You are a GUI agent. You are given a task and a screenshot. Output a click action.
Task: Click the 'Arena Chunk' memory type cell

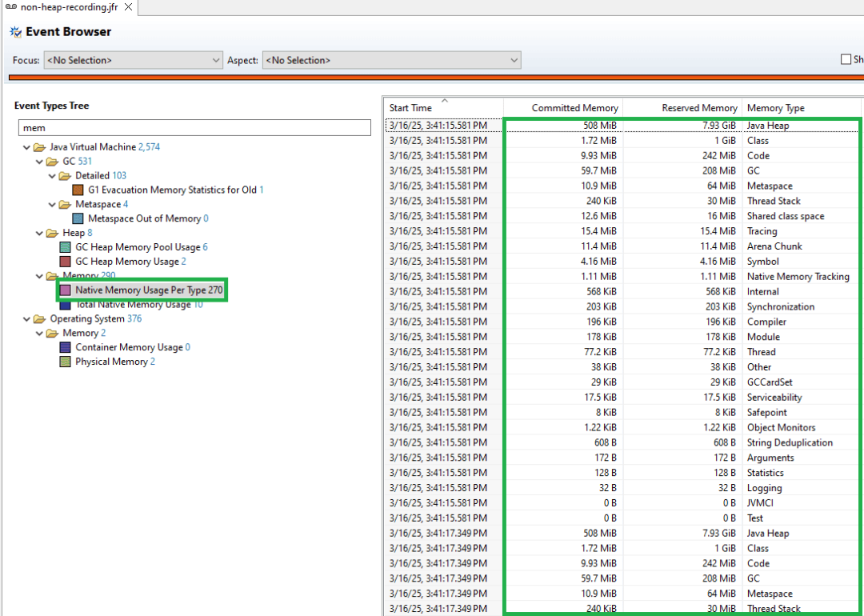click(774, 246)
